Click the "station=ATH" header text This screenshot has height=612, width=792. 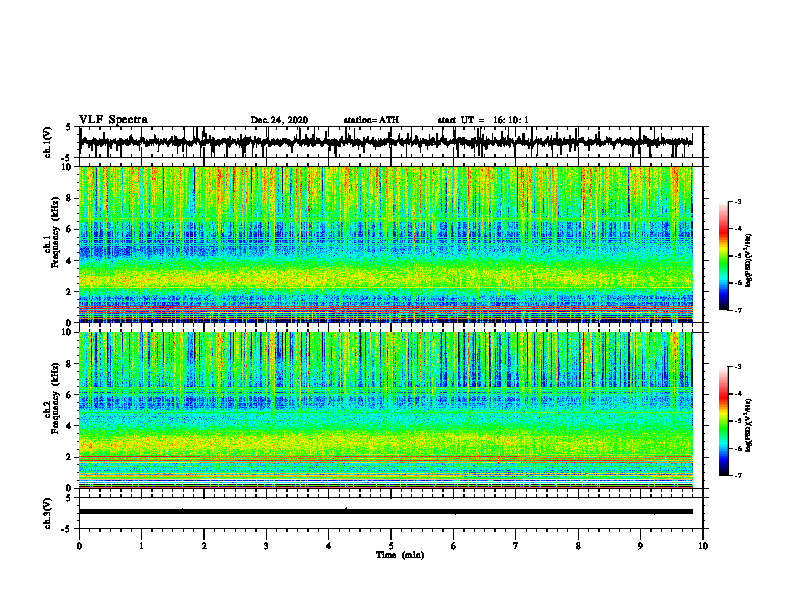371,120
